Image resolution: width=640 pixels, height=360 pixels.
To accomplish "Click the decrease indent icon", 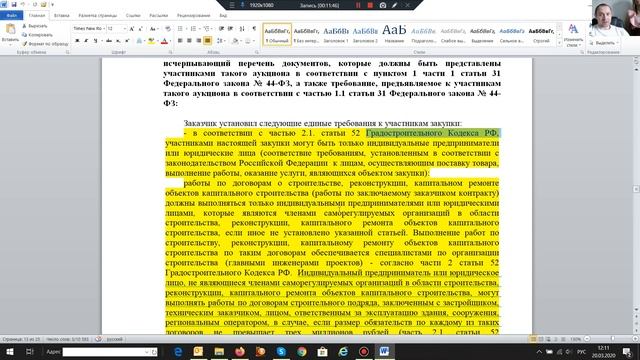I will (221, 29).
